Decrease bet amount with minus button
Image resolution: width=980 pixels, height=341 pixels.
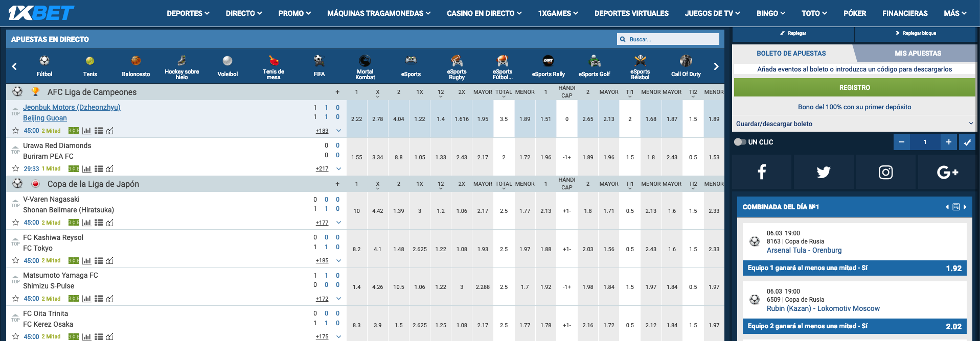(901, 142)
